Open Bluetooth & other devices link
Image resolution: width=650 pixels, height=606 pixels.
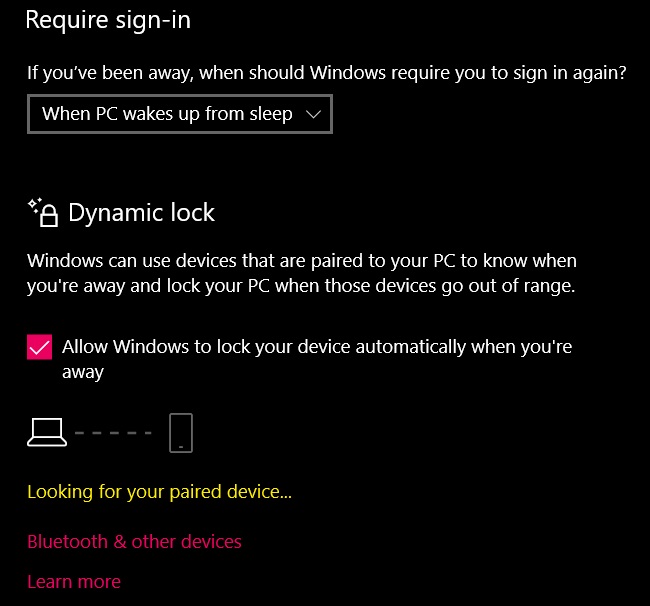pos(134,542)
